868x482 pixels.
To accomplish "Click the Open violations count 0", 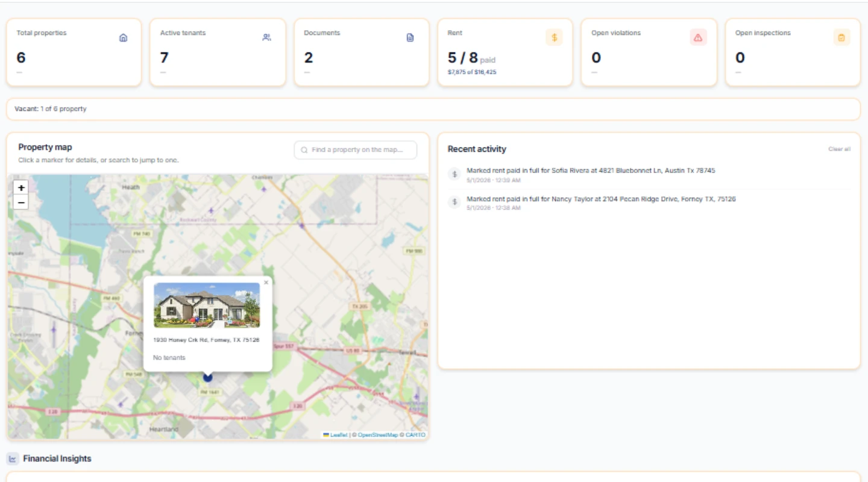I will [x=596, y=58].
